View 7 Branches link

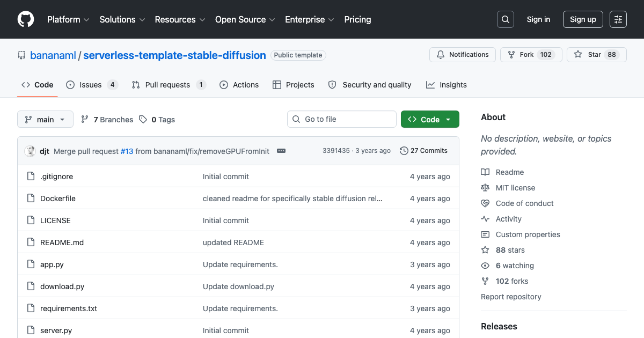[x=107, y=120]
